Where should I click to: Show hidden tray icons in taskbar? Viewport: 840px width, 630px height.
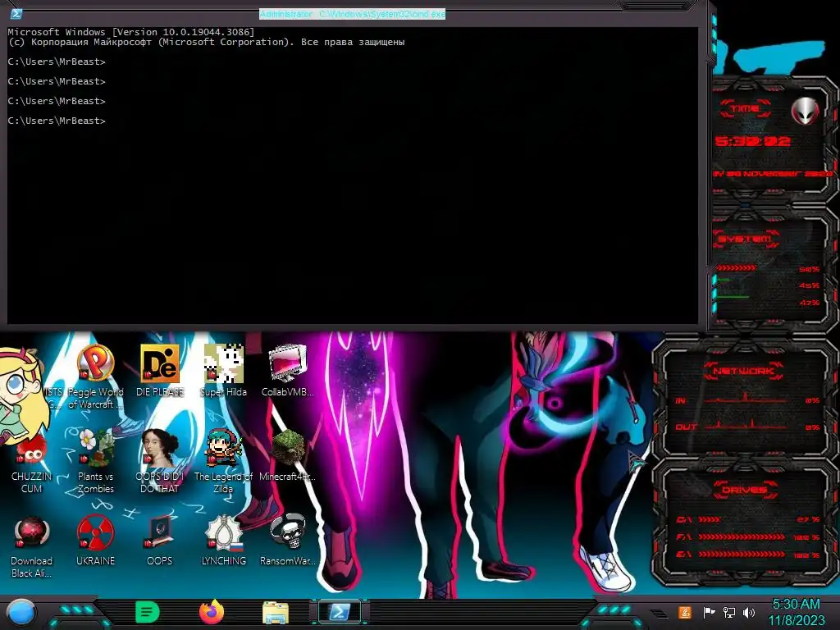(659, 613)
